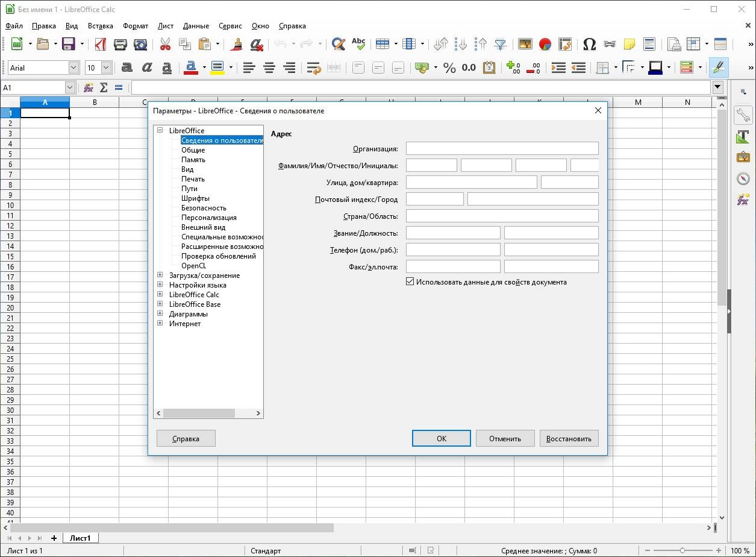Screen dimensions: 756x557
Task: Open Find & Replace icon
Action: (x=339, y=44)
